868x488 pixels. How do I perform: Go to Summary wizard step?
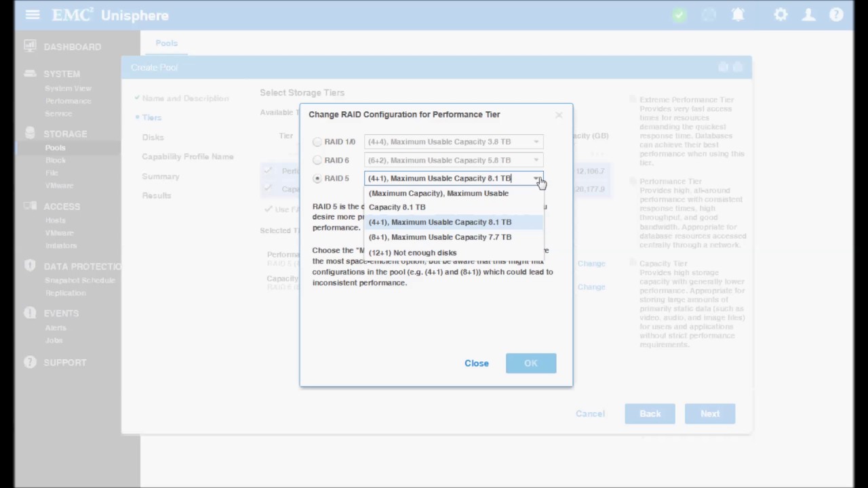(x=161, y=176)
